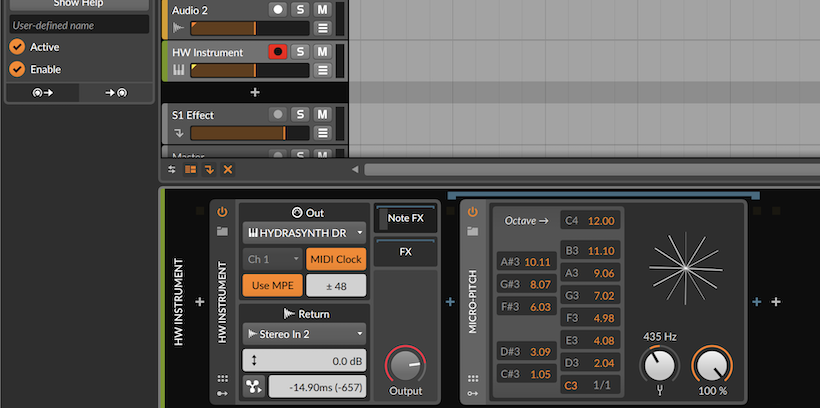Image resolution: width=820 pixels, height=408 pixels.
Task: Open Audio 2 track menu icon
Action: click(x=323, y=28)
